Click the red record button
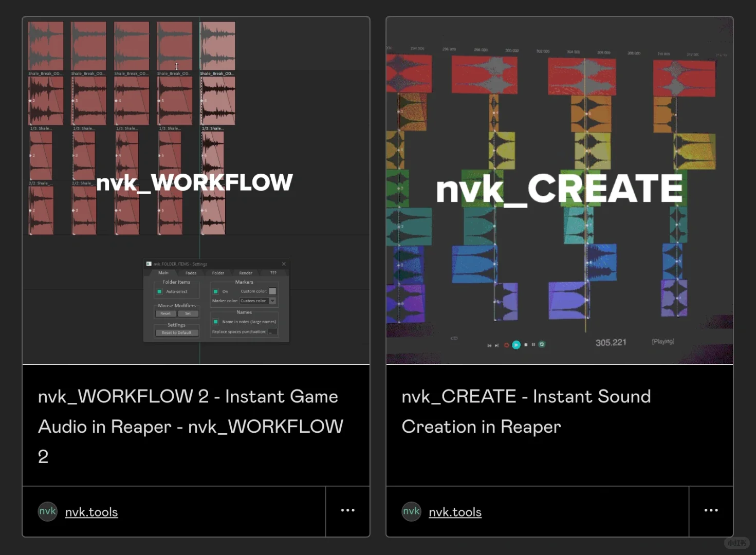Image resolution: width=756 pixels, height=555 pixels. pos(506,345)
